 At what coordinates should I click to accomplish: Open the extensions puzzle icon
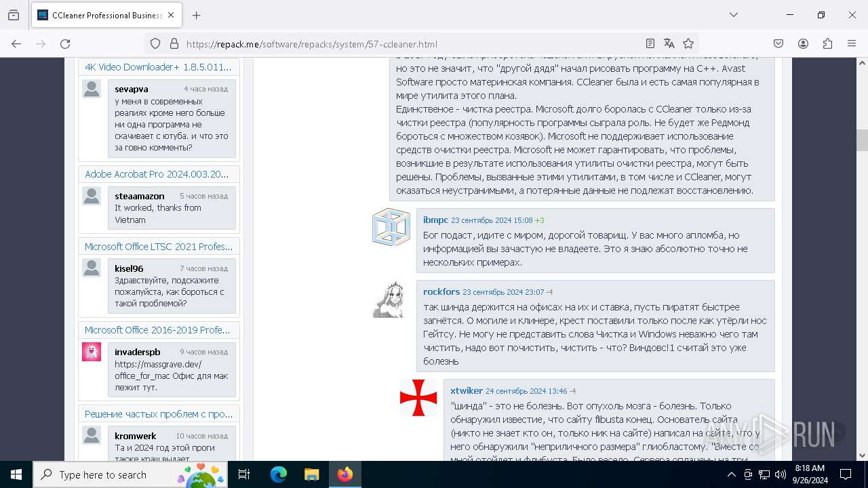827,43
